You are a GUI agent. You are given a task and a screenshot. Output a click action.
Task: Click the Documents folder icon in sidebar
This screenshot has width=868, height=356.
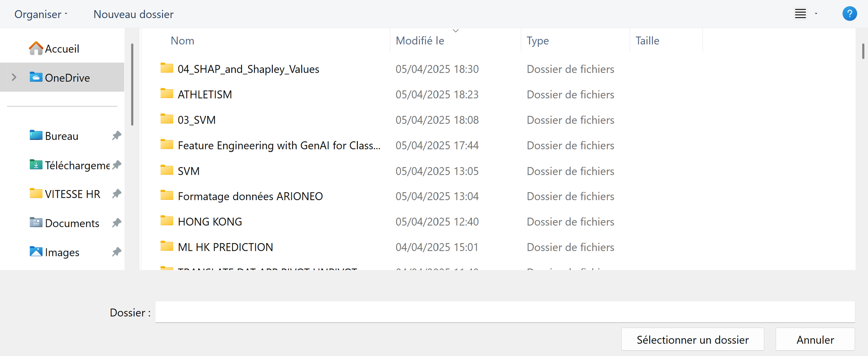pos(36,223)
